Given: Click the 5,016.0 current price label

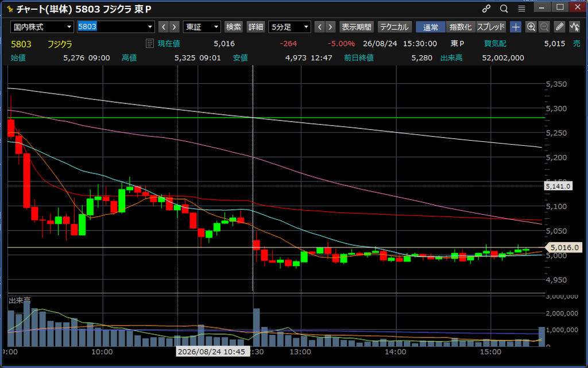Looking at the screenshot, I should [564, 247].
